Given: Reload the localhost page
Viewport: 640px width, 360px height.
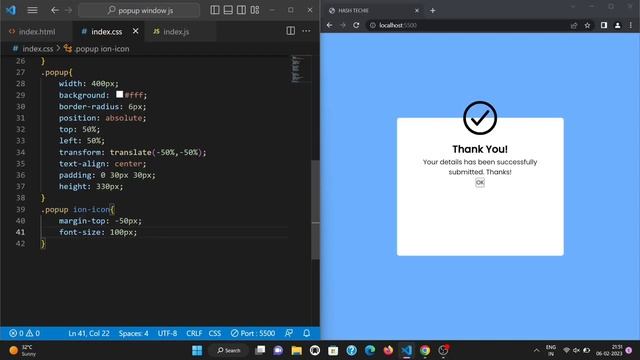Looking at the screenshot, I should pyautogui.click(x=356, y=25).
